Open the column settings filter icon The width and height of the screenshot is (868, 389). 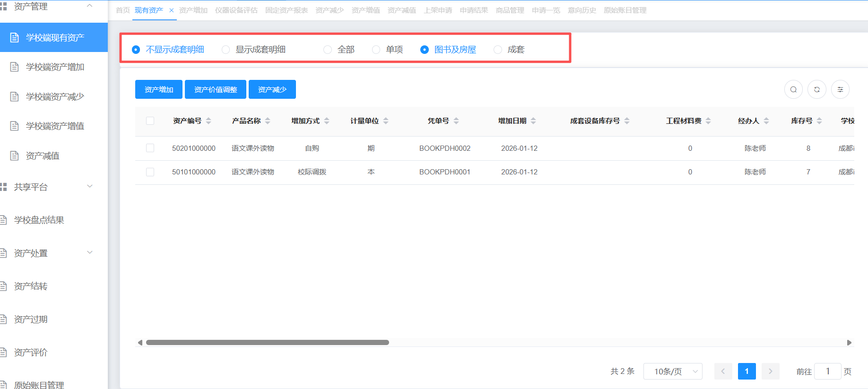pyautogui.click(x=840, y=89)
